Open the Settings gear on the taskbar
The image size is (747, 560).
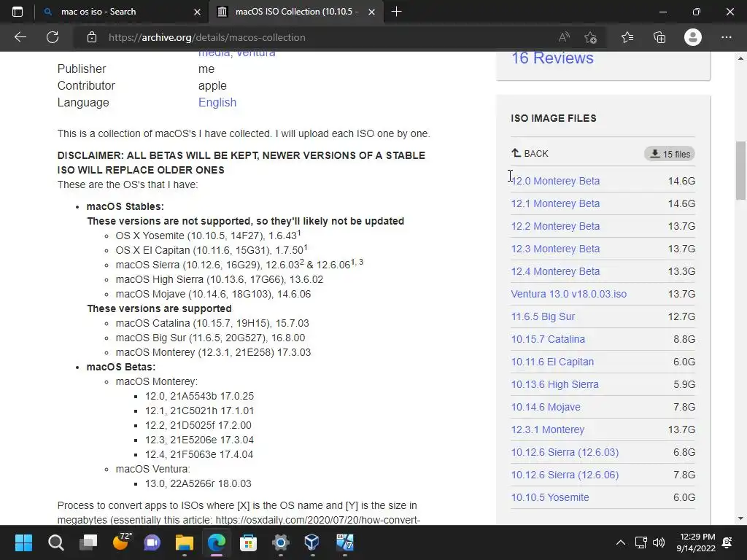(281, 542)
